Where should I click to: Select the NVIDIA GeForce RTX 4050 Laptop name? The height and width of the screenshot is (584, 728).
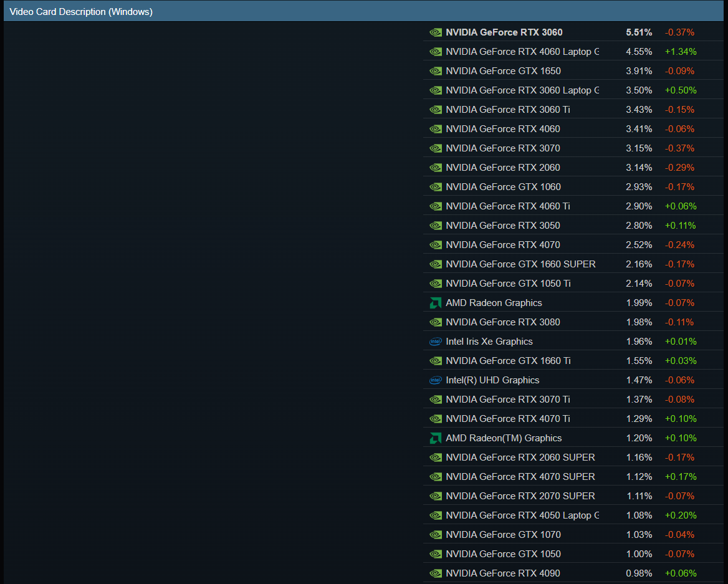pyautogui.click(x=522, y=515)
